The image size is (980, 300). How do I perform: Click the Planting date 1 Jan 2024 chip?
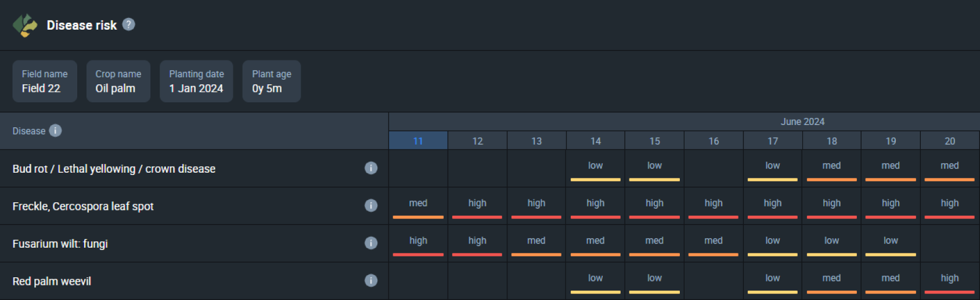pos(196,81)
